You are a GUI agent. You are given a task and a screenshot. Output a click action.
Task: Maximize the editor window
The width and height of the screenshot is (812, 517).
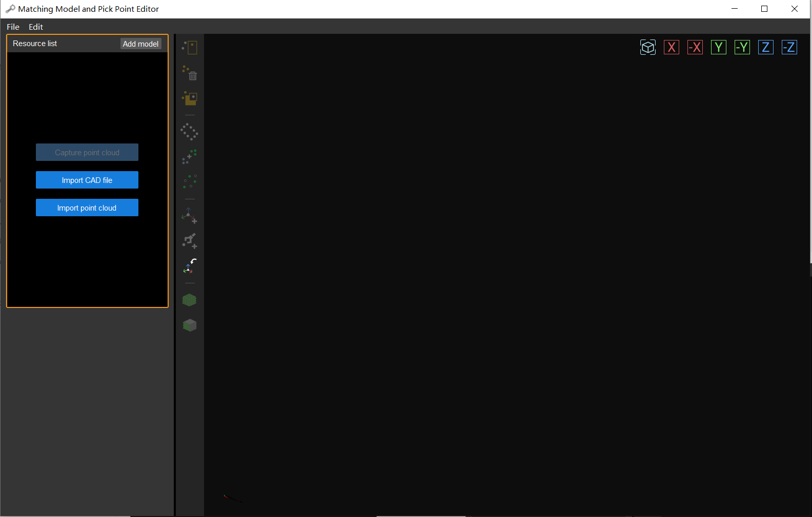point(764,9)
